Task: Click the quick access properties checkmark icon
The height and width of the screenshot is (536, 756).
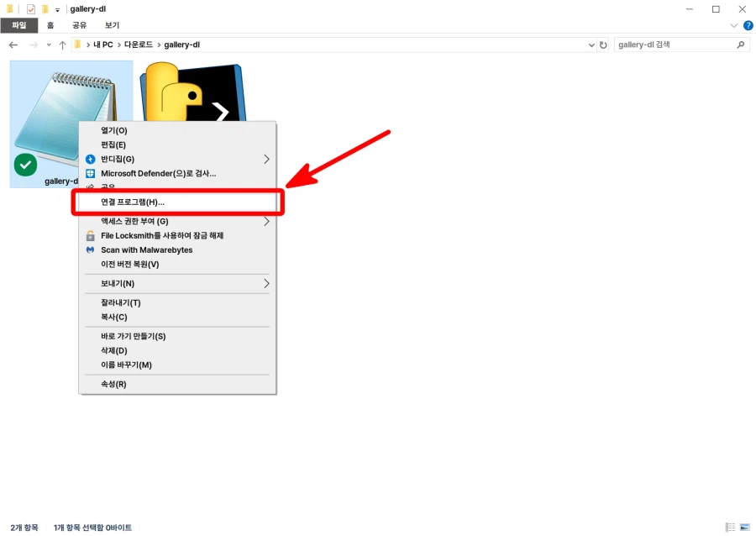Action: pyautogui.click(x=31, y=9)
